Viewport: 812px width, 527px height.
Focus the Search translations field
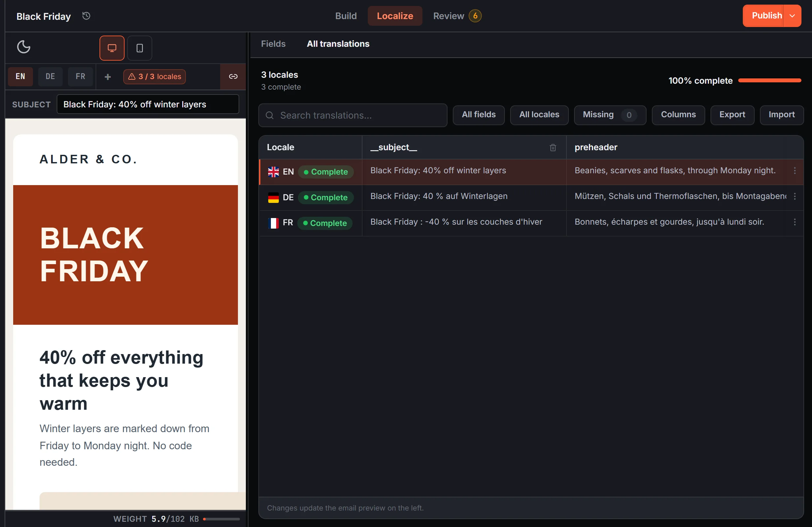tap(352, 115)
